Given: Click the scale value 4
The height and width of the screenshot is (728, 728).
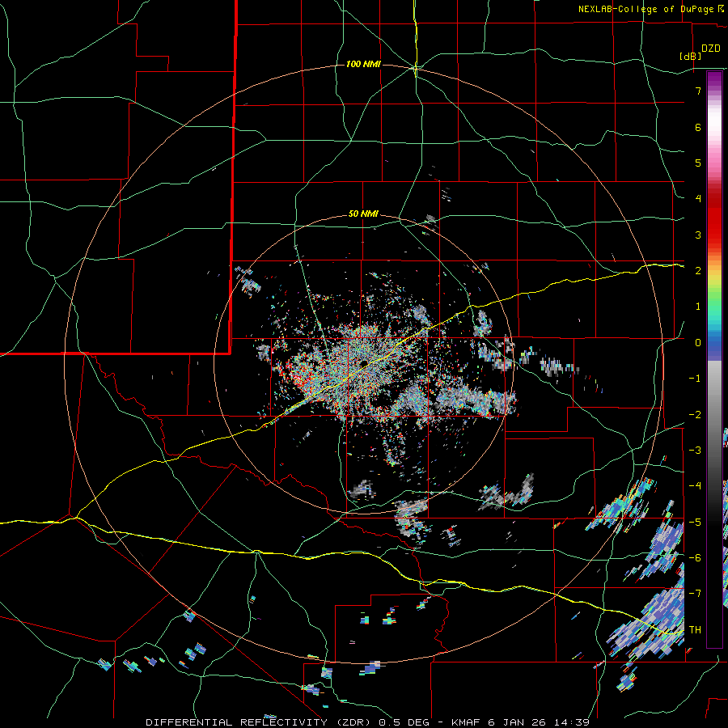Looking at the screenshot, I should tap(698, 199).
